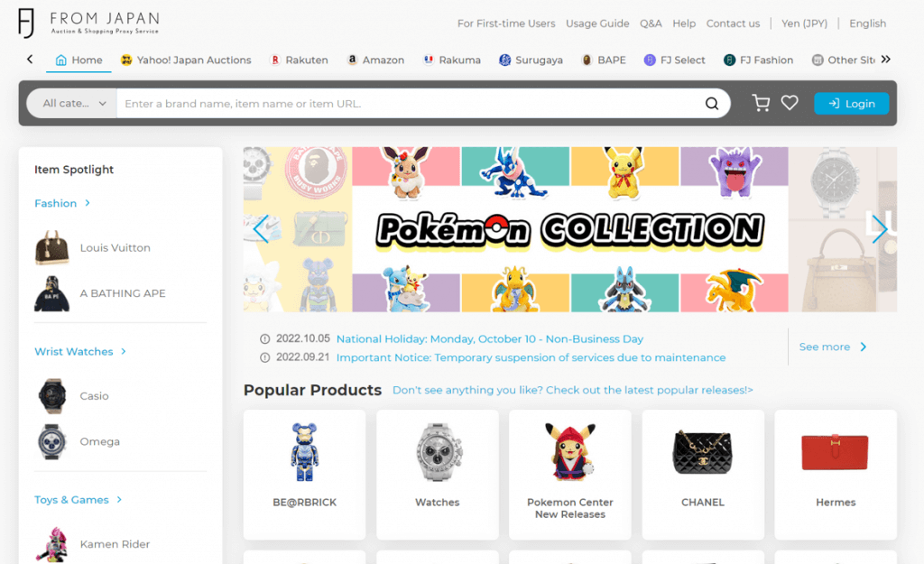Open the Help link
Screen dimensions: 924x564
(x=684, y=23)
